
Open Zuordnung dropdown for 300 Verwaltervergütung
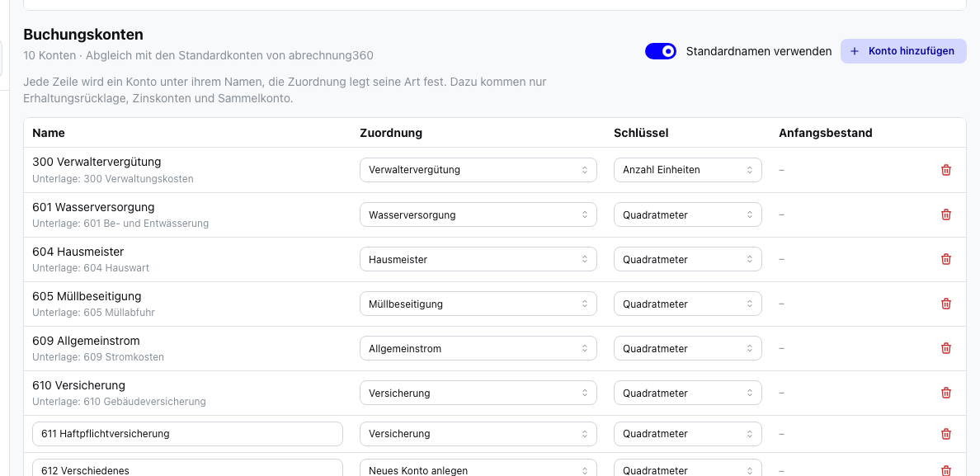point(478,170)
